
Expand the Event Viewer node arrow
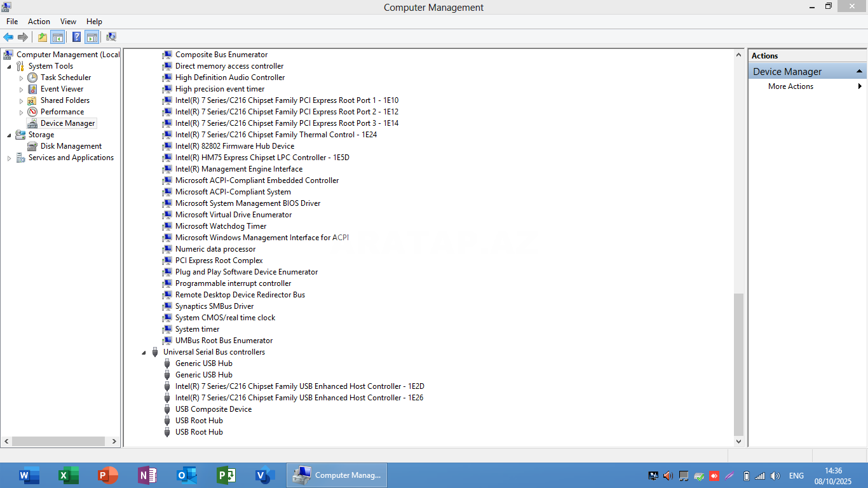coord(21,89)
